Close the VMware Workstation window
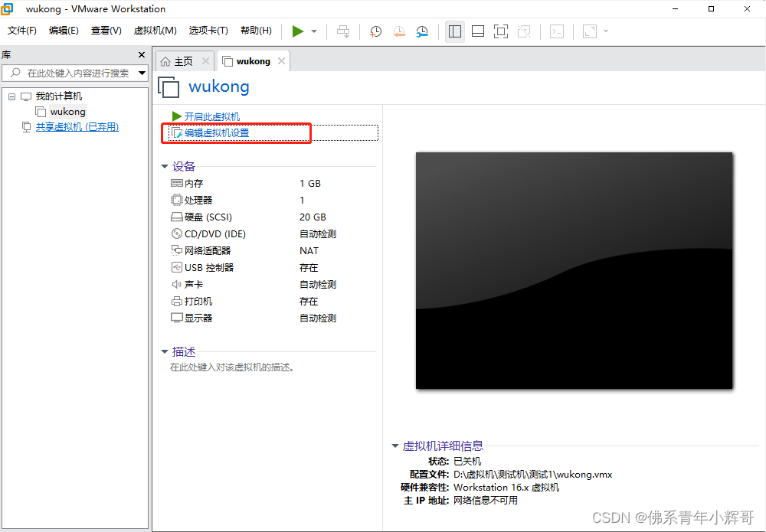Image resolution: width=766 pixels, height=532 pixels. pyautogui.click(x=747, y=8)
